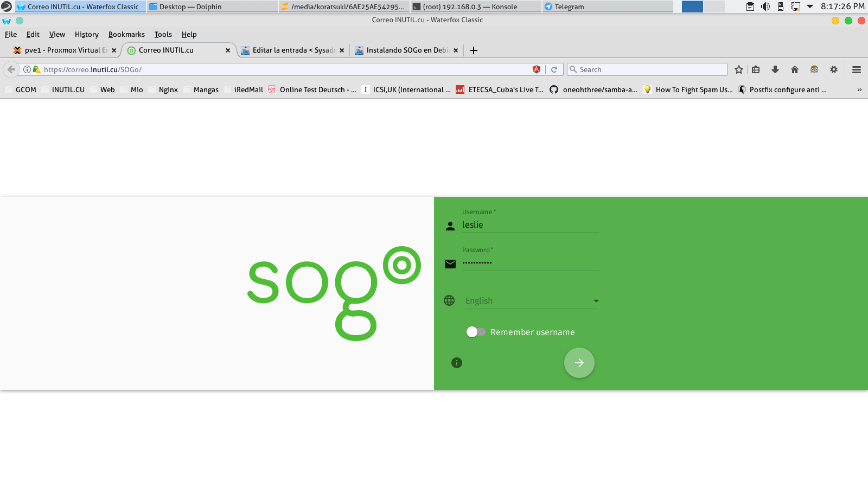
Task: Click the site identity info icon
Action: [27, 69]
